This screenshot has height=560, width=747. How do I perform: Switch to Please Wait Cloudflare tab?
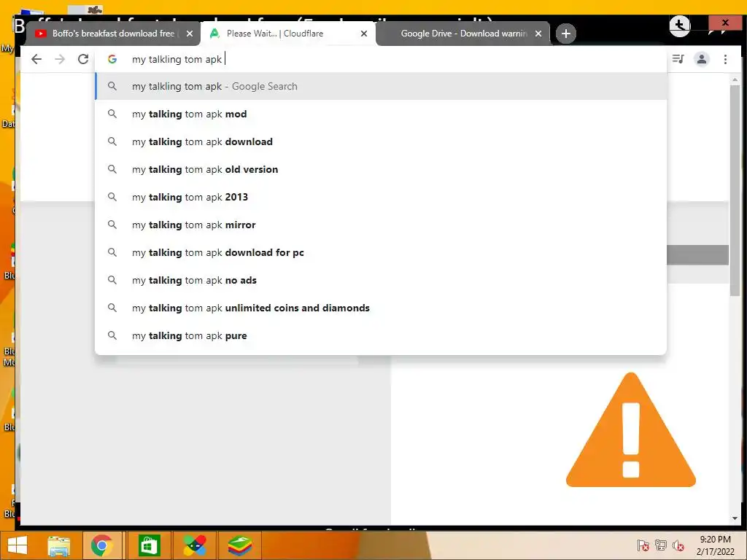click(288, 34)
